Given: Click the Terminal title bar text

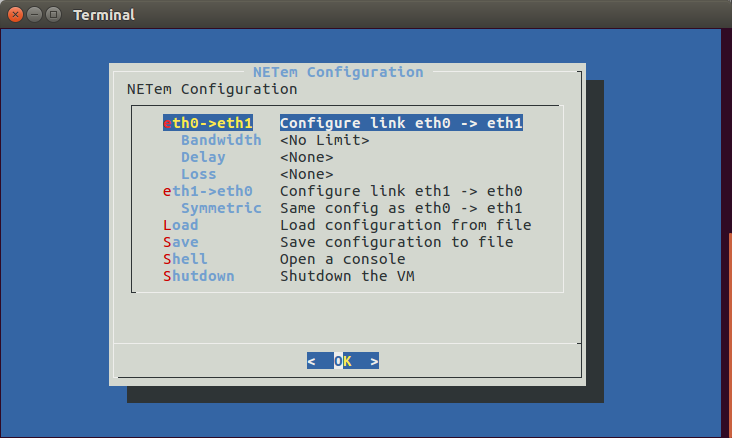Looking at the screenshot, I should pos(104,15).
